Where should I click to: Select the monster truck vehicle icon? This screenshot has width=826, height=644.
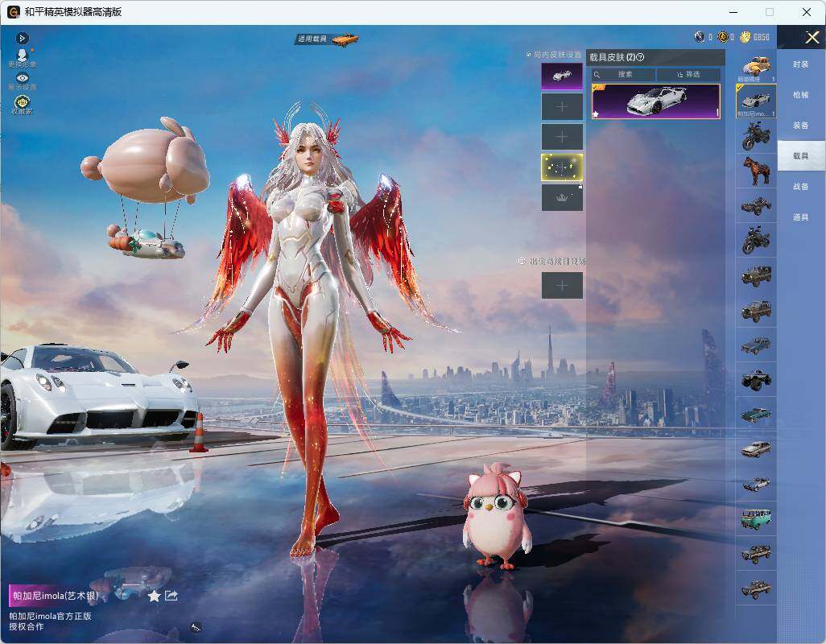point(757,379)
